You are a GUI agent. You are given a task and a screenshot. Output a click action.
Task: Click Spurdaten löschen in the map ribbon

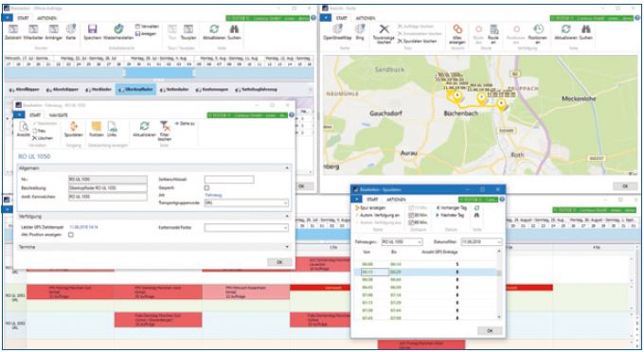(417, 41)
